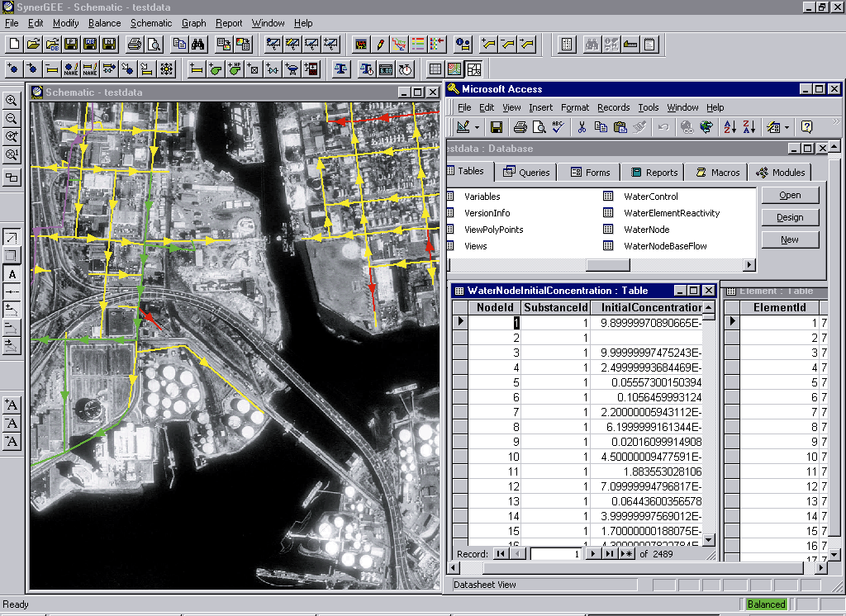Click the New button in Database window
This screenshot has height=616, width=846.
point(790,239)
